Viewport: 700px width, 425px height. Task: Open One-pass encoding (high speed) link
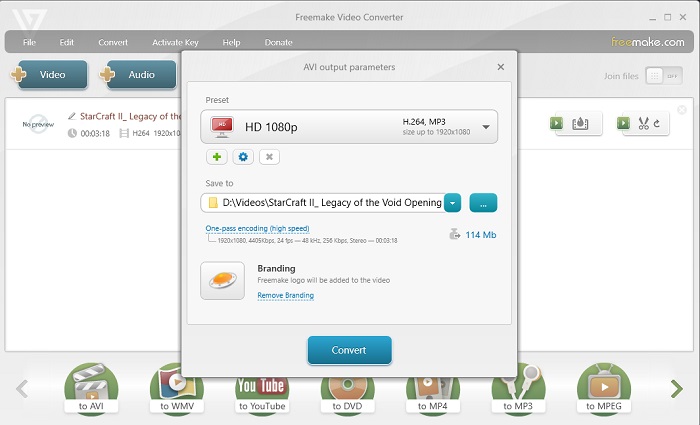(x=257, y=228)
